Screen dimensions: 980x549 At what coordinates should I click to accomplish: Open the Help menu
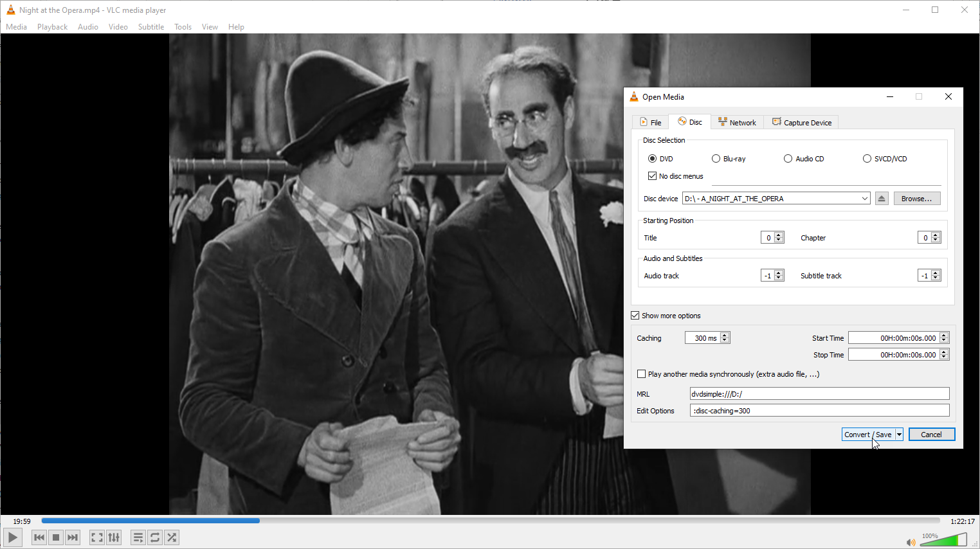tap(236, 27)
